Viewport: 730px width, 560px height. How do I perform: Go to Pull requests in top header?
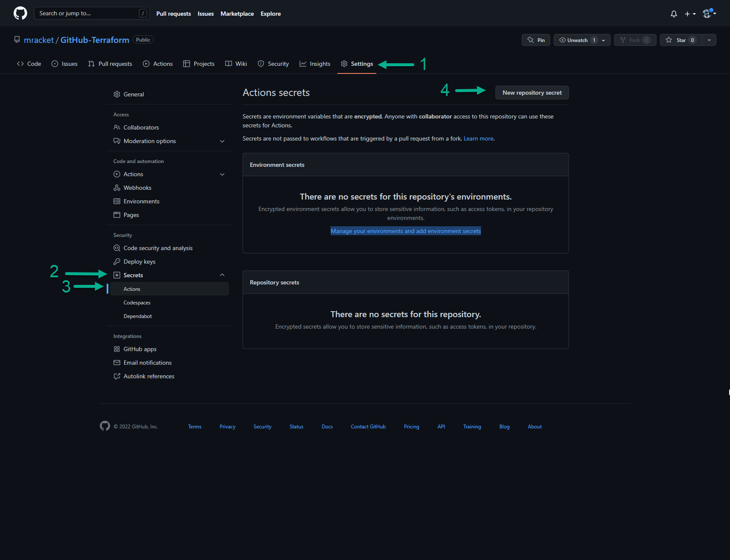pyautogui.click(x=173, y=14)
